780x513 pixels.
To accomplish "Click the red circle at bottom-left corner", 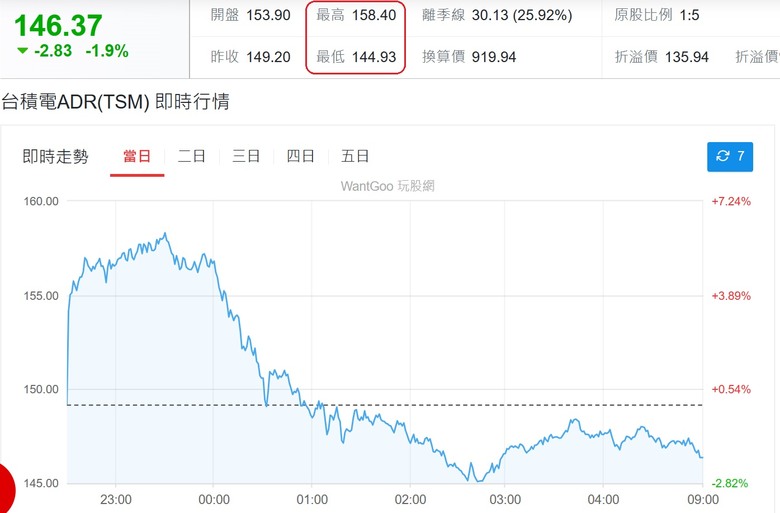I will click(7, 490).
